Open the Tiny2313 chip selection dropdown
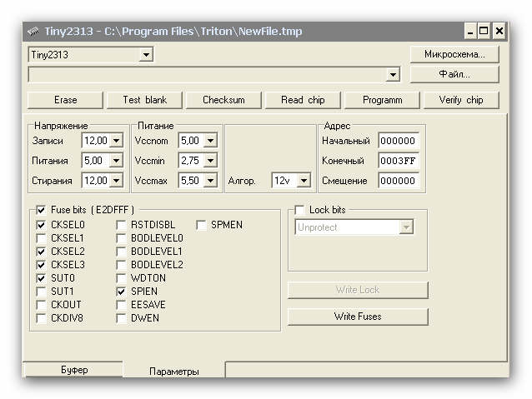 (147, 55)
